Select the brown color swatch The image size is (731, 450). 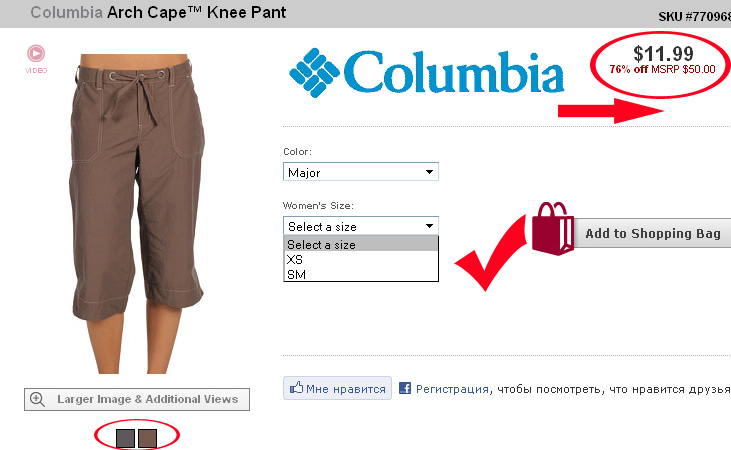(x=147, y=439)
